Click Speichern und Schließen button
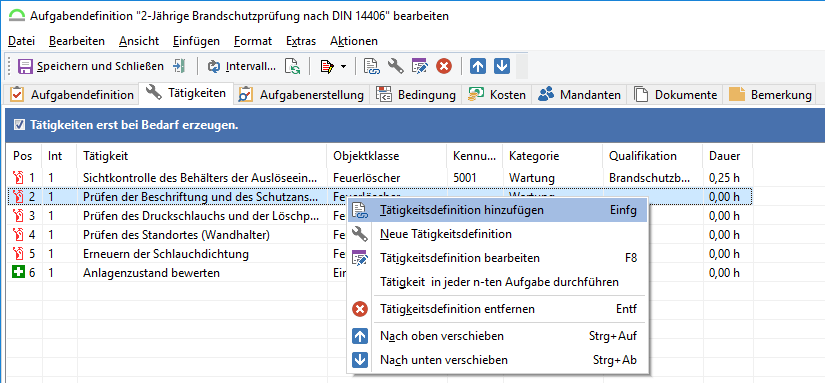This screenshot has height=383, width=825. [91, 66]
